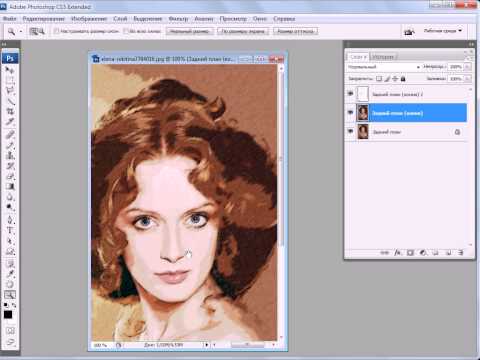Open the Zoom tool preset picker arrow
The image size is (480, 360).
(x=21, y=31)
